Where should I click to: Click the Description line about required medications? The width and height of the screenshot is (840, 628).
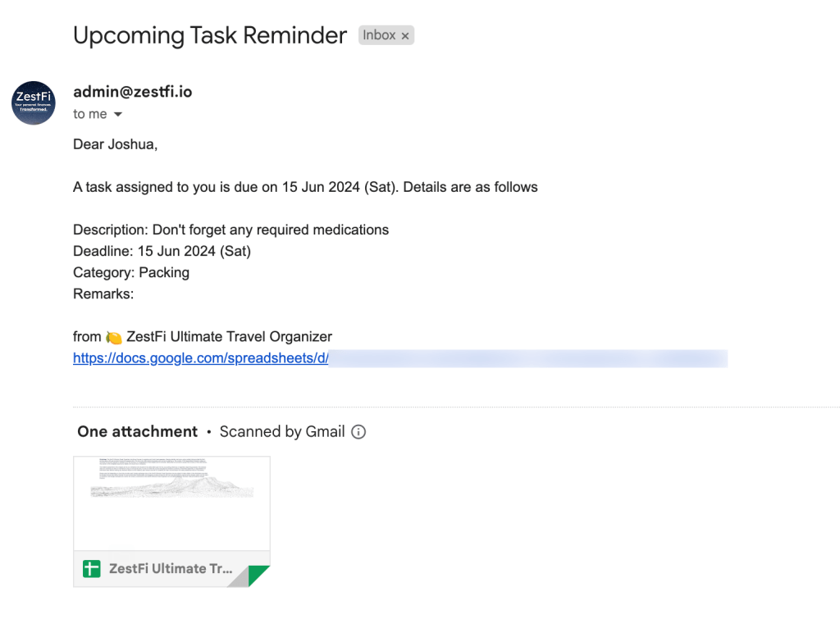pos(231,230)
